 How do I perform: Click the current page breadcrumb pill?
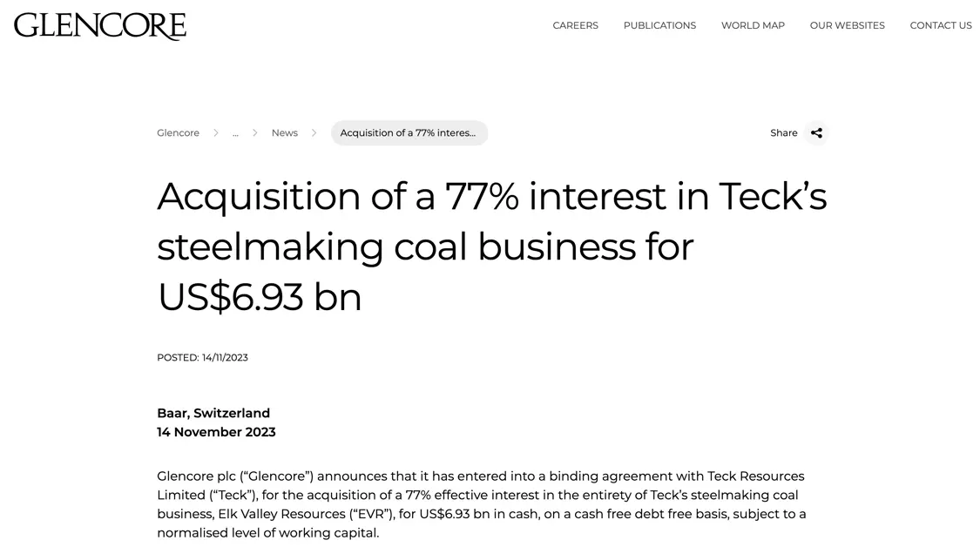pos(409,132)
